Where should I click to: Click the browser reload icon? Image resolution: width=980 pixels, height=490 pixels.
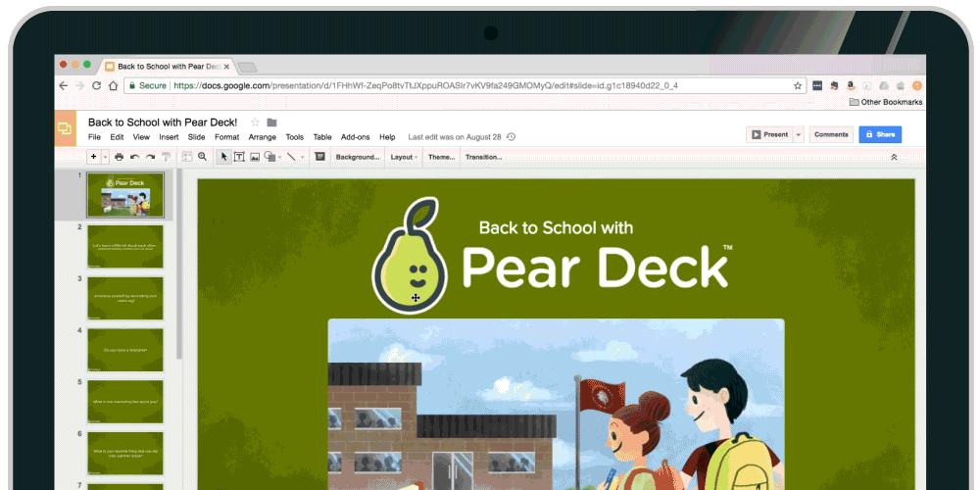96,85
